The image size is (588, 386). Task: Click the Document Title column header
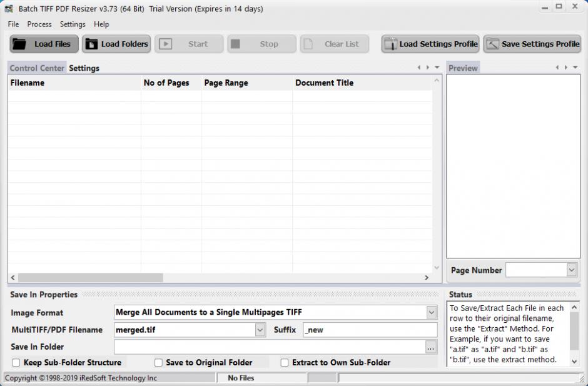tap(362, 83)
